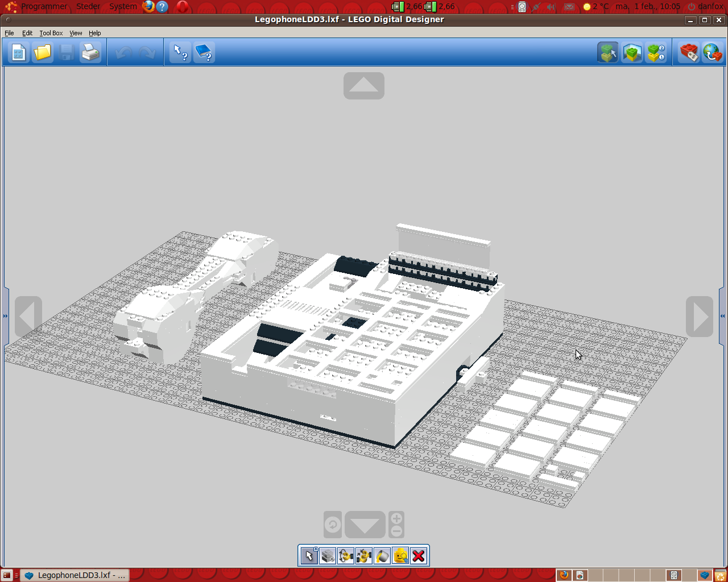Switch to the Firefox workspace thumbnail

click(x=564, y=575)
